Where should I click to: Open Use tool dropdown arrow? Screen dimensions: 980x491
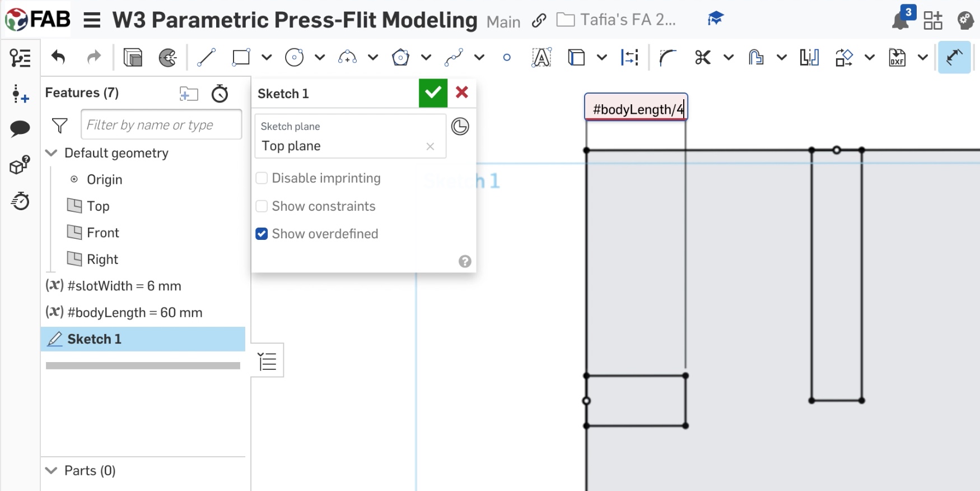click(602, 57)
